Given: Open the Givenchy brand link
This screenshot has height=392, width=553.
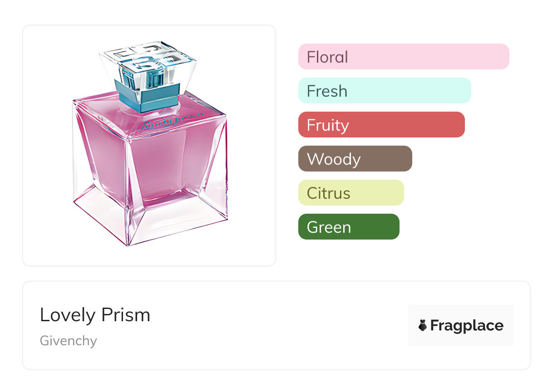Looking at the screenshot, I should pos(69,340).
